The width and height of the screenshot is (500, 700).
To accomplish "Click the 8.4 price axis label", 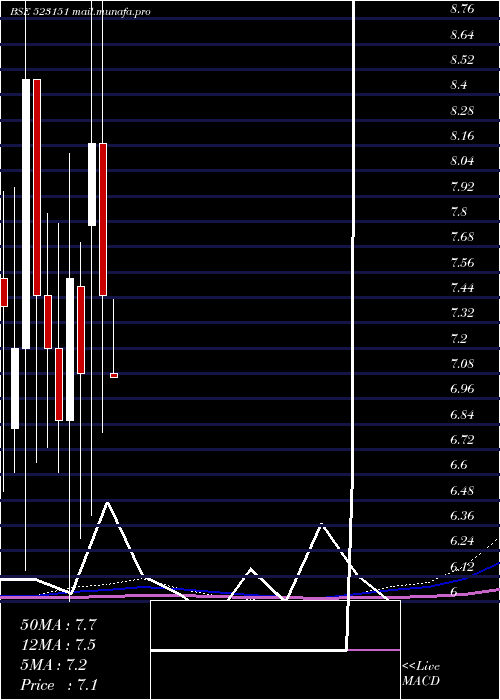I will [459, 85].
